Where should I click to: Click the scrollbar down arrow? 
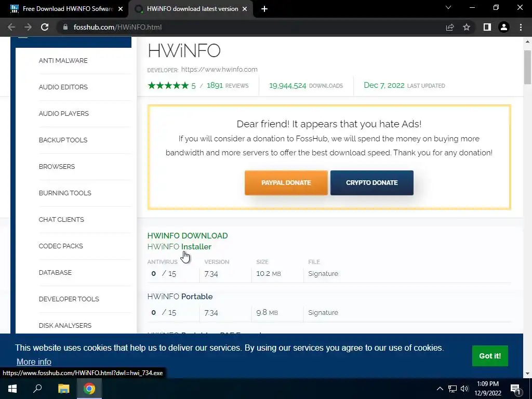(527, 374)
